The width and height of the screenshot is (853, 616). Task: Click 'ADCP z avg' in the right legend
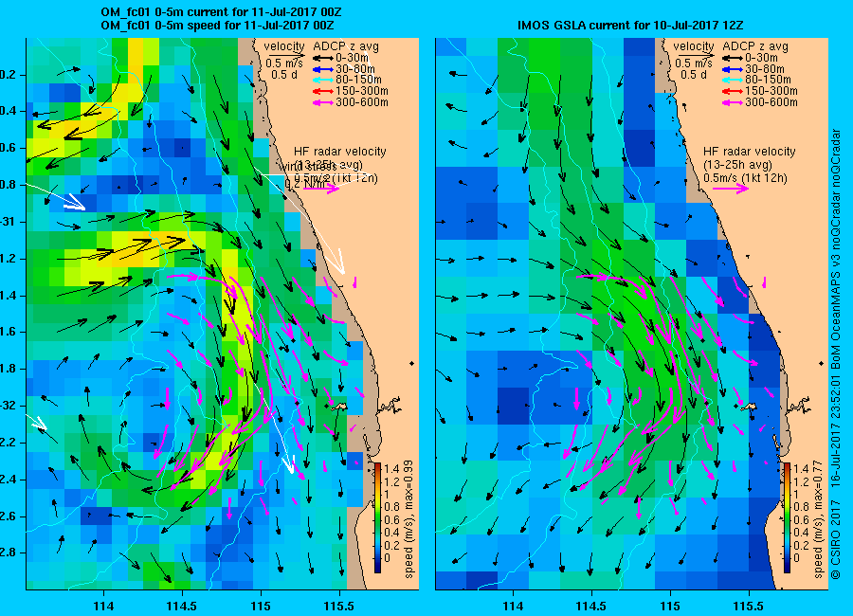[x=755, y=46]
